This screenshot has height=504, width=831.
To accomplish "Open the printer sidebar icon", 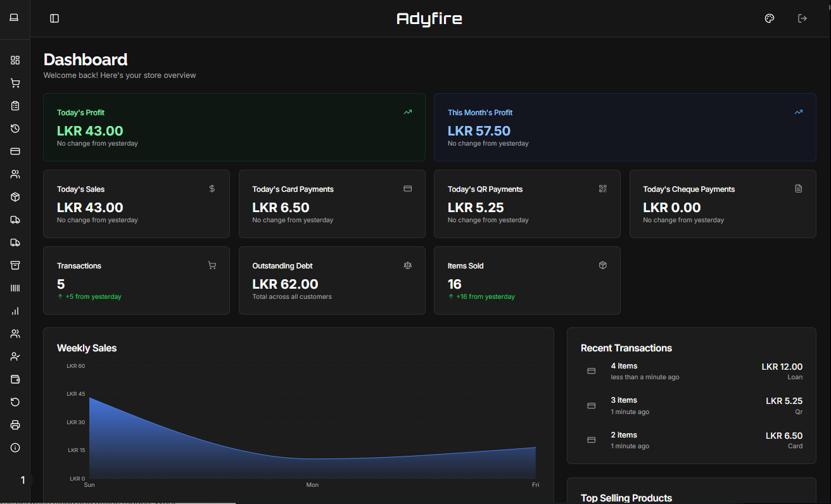I will click(15, 425).
